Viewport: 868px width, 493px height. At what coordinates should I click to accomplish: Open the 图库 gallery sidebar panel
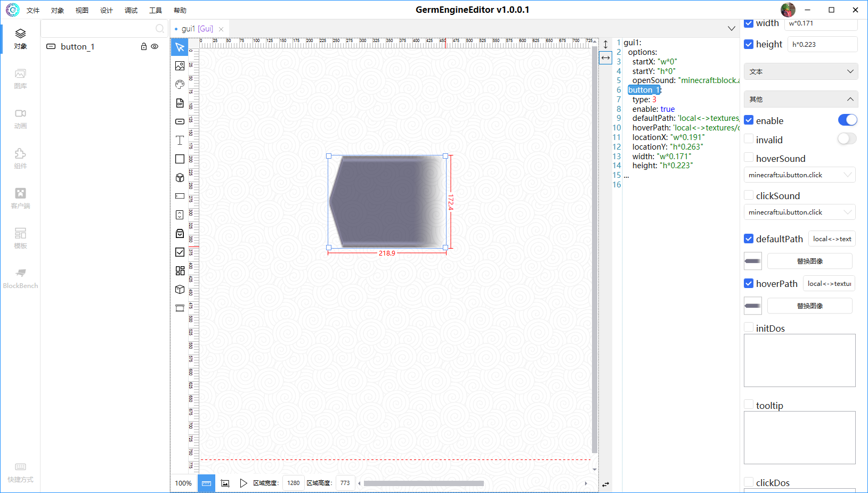tap(20, 79)
